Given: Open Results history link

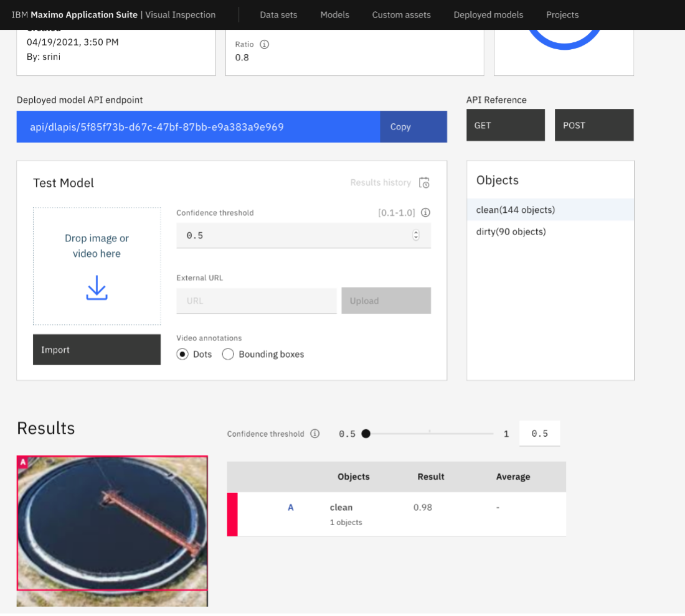Looking at the screenshot, I should click(x=380, y=182).
